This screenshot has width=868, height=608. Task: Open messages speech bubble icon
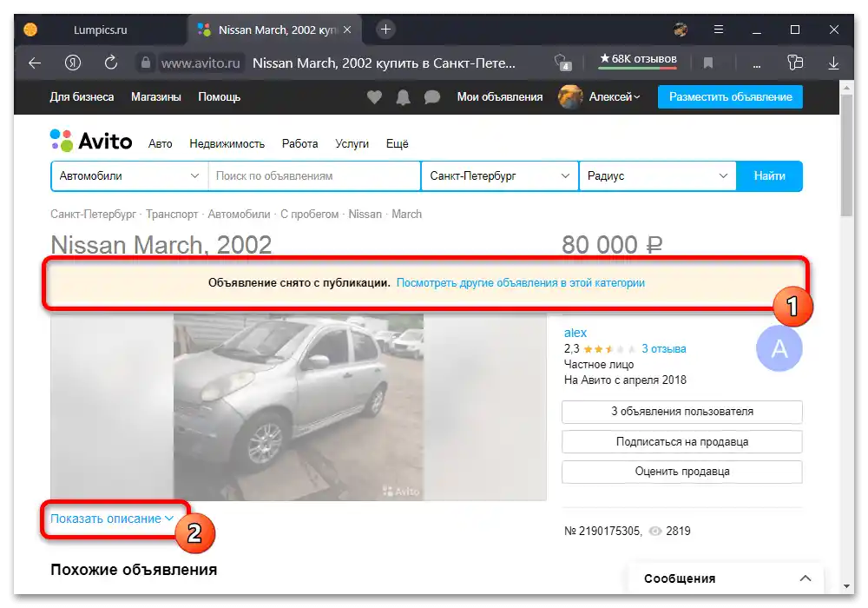[432, 97]
